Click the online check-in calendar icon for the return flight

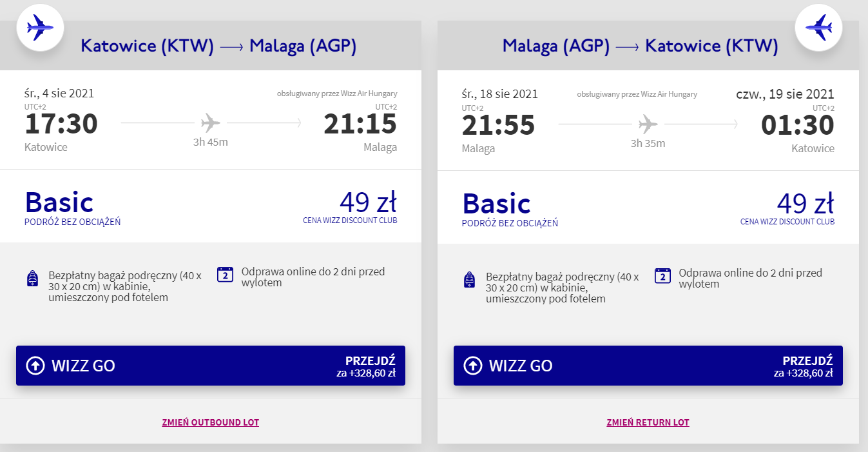coord(662,275)
